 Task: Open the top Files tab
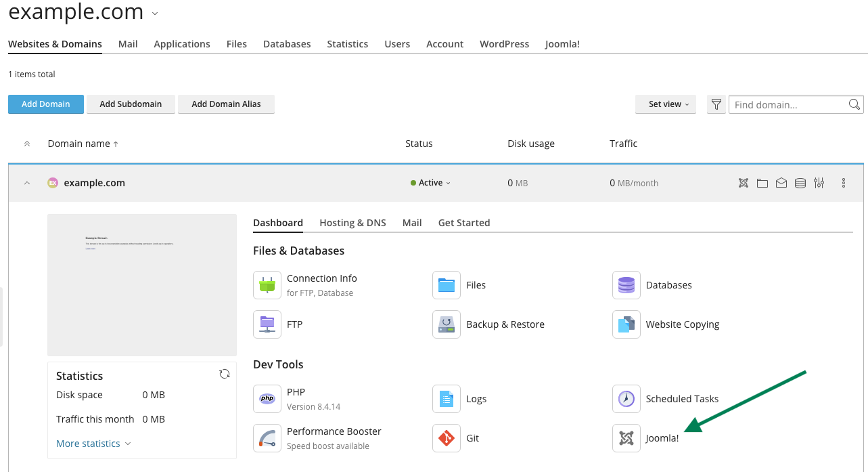tap(237, 44)
